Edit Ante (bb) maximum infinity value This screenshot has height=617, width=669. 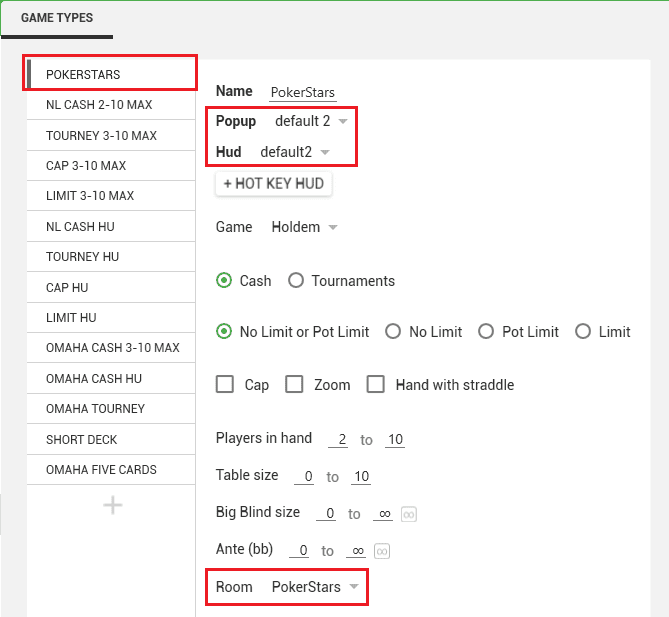click(356, 550)
